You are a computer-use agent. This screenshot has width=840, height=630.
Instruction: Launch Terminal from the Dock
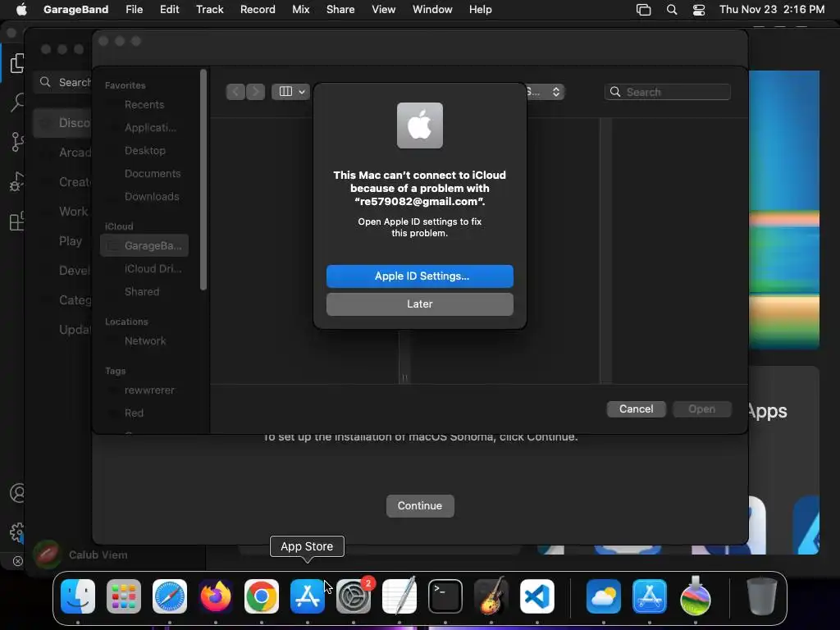coord(445,596)
